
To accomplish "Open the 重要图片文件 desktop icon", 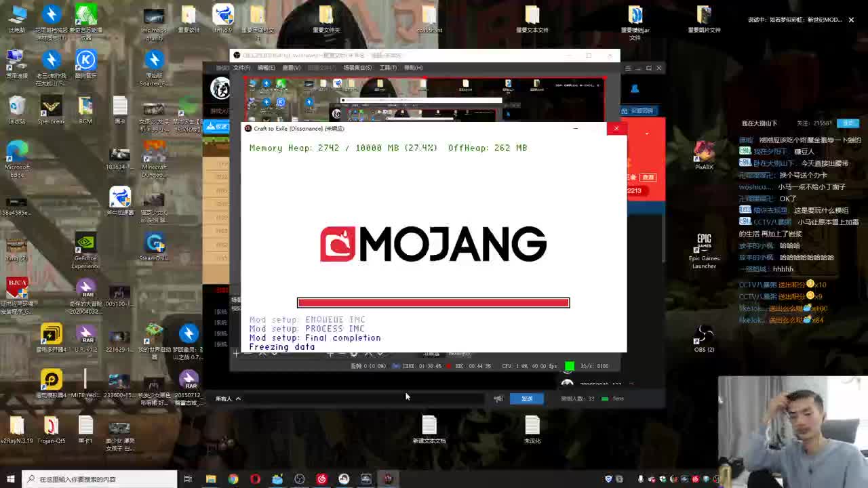I will [704, 19].
